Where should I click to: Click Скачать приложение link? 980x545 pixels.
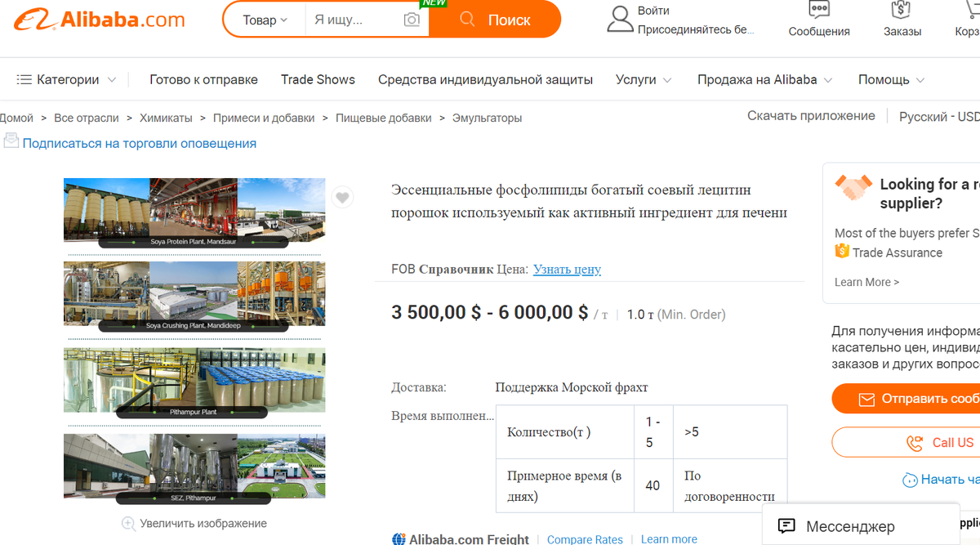pyautogui.click(x=811, y=116)
